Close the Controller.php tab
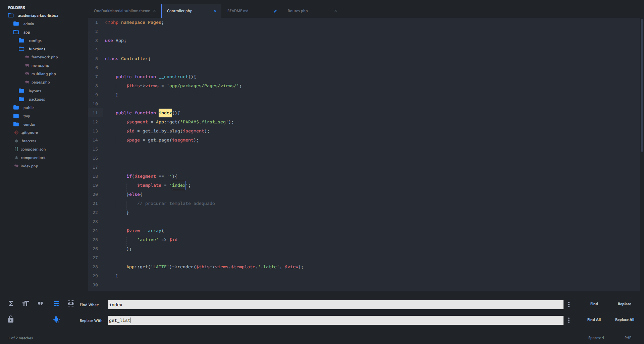Screen dimensions: 644x344 [215, 11]
